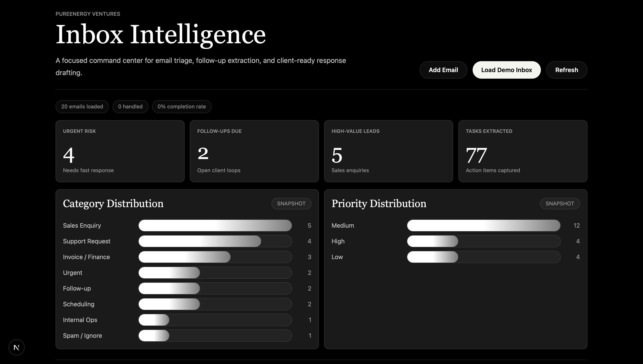
Task: Click the 'Action items captured' caption
Action: tap(493, 170)
